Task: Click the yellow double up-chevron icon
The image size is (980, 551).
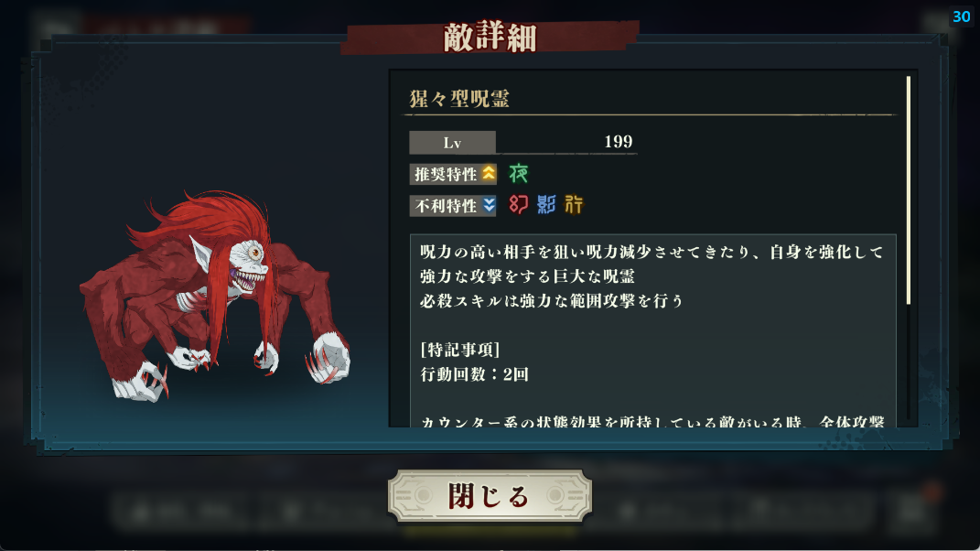Action: point(489,173)
